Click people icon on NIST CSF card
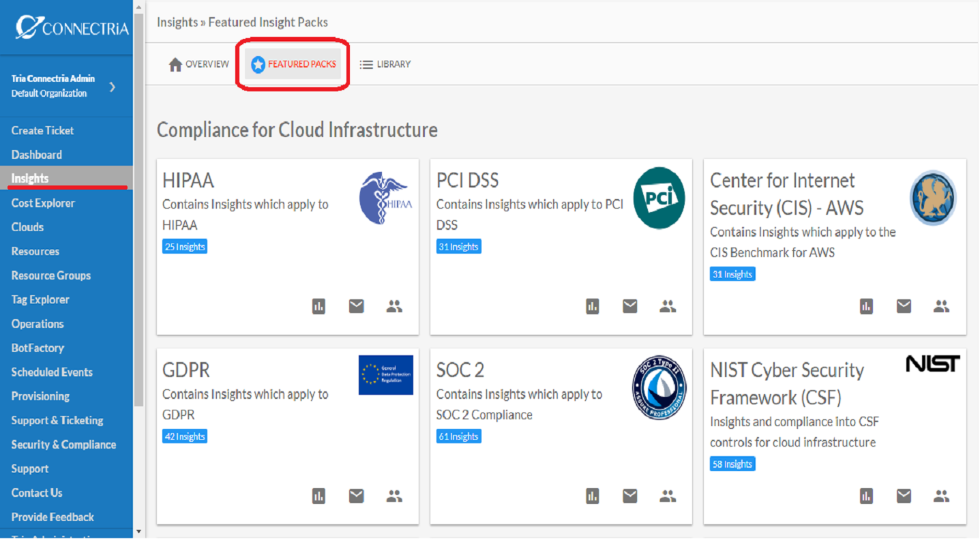Image resolution: width=980 pixels, height=540 pixels. pos(942,496)
